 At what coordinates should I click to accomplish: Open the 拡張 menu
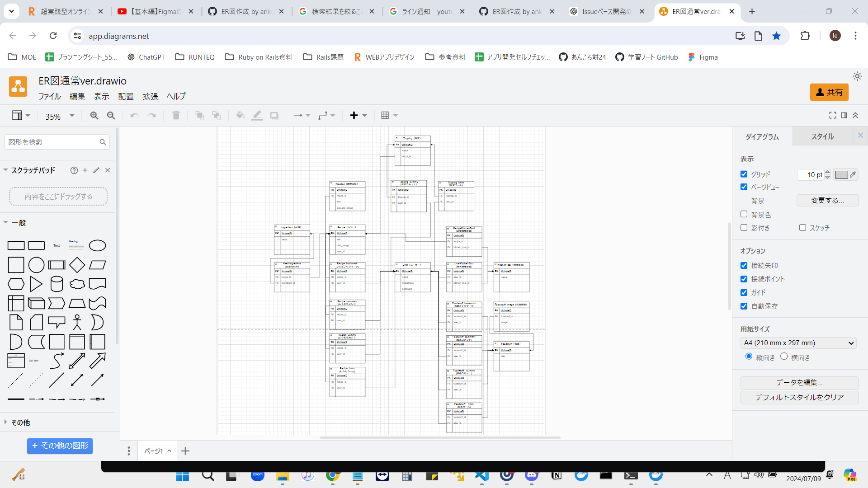(x=150, y=96)
